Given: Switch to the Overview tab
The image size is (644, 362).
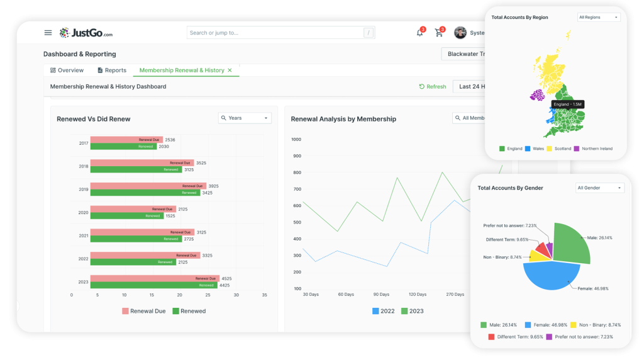Looking at the screenshot, I should [67, 71].
